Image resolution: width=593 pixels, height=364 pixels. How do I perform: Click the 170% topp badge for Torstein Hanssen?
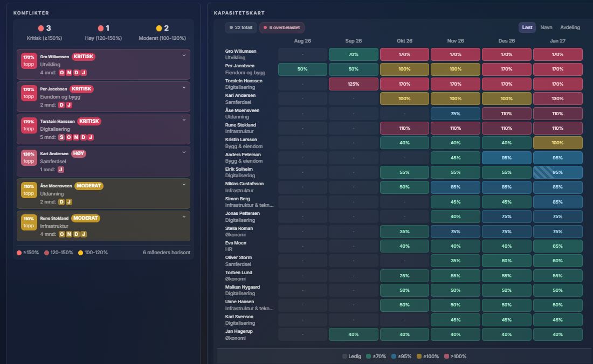click(x=29, y=125)
